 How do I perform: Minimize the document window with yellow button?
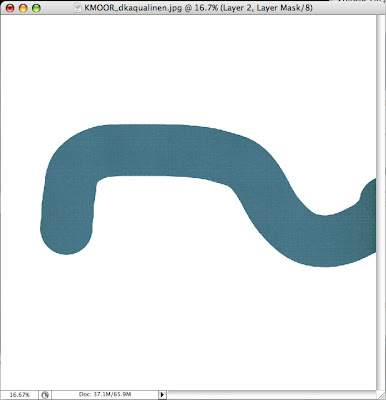23,8
